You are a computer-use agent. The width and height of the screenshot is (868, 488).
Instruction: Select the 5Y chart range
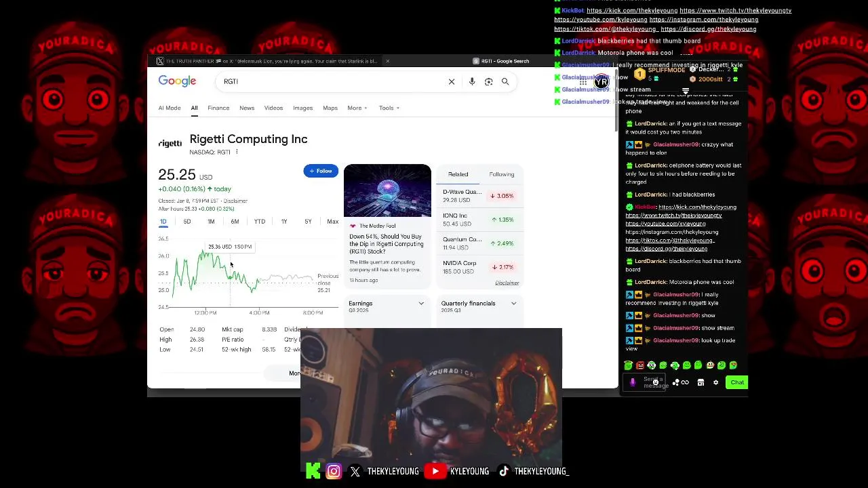(308, 222)
